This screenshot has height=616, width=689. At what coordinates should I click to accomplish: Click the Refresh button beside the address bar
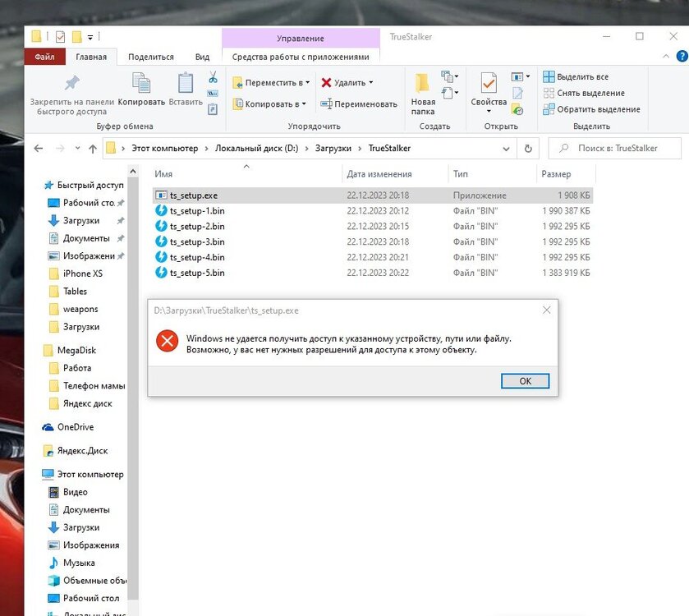coord(528,149)
